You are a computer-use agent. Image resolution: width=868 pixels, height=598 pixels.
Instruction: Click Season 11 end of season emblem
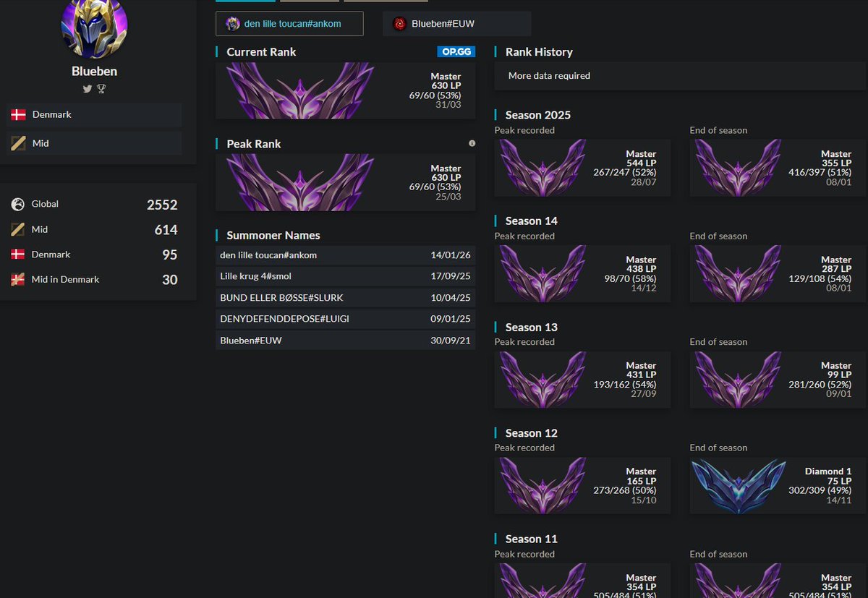tap(739, 581)
